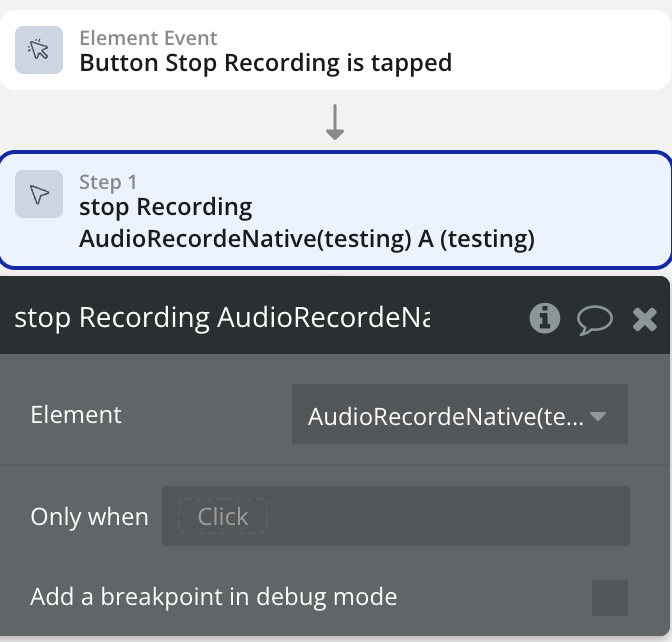Enable the debug mode breakpoint checkbox
The width and height of the screenshot is (672, 642).
click(x=609, y=598)
